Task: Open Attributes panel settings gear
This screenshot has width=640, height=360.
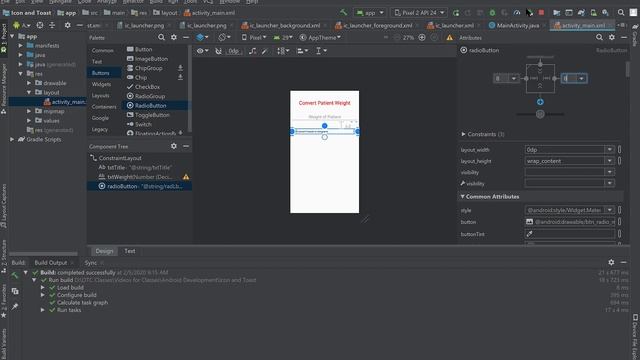Action: tap(611, 38)
